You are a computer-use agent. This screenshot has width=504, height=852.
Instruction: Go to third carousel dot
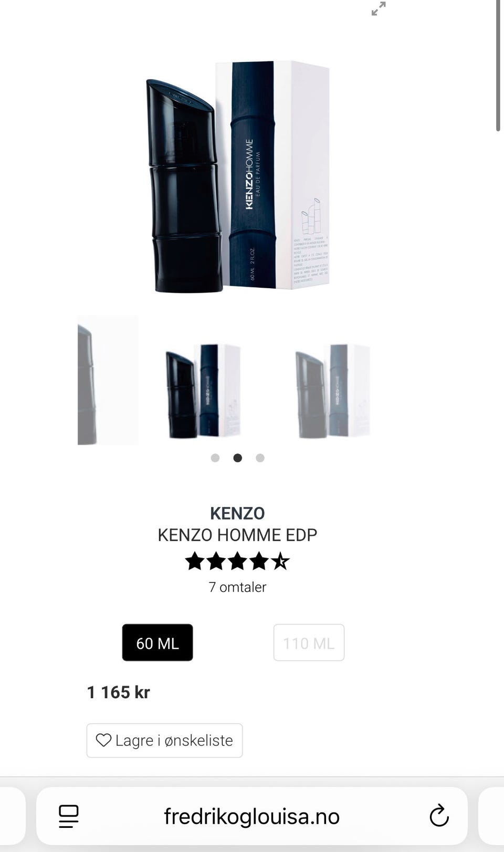click(260, 458)
